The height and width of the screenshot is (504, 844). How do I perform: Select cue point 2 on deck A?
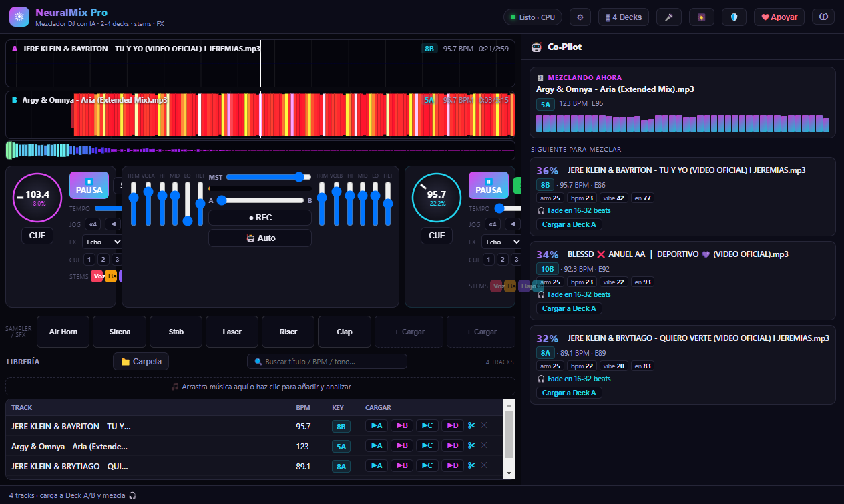[104, 260]
